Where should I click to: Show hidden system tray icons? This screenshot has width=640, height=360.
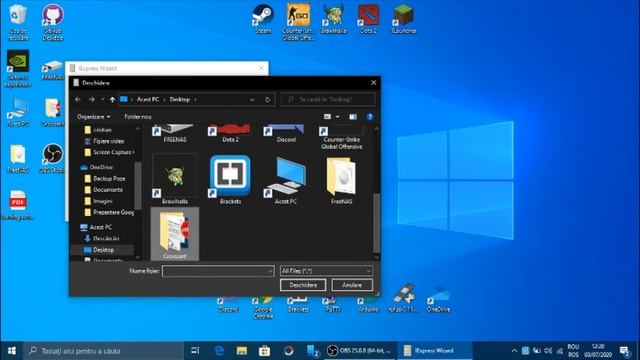[514, 351]
